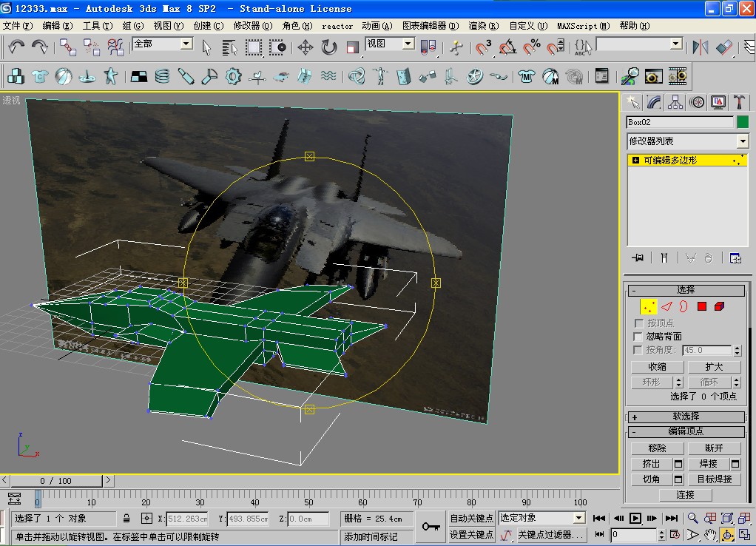This screenshot has width=756, height=546.
Task: Open the Utilities hammer panel tab
Action: (739, 102)
